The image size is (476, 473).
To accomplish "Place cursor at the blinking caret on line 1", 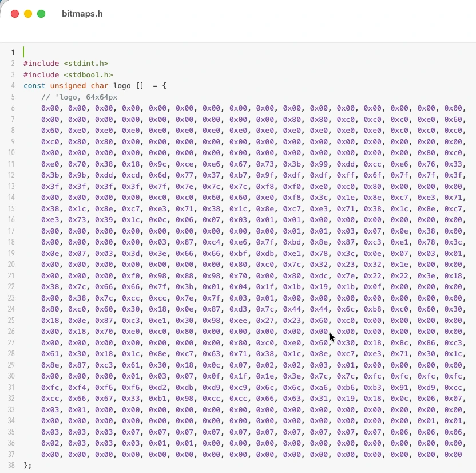I will click(x=23, y=52).
